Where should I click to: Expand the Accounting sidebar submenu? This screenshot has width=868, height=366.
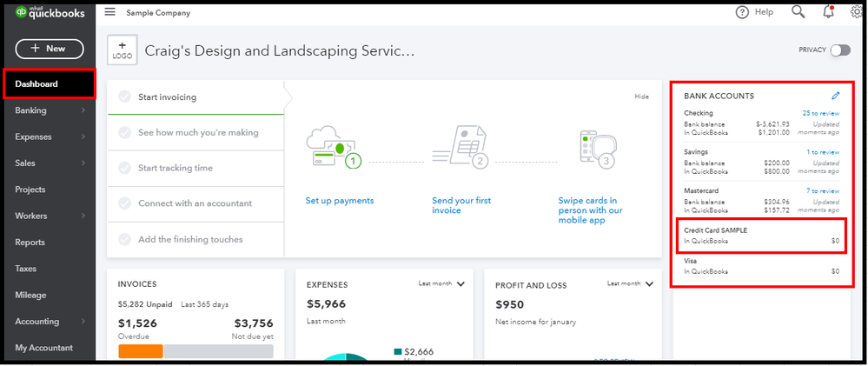(83, 321)
